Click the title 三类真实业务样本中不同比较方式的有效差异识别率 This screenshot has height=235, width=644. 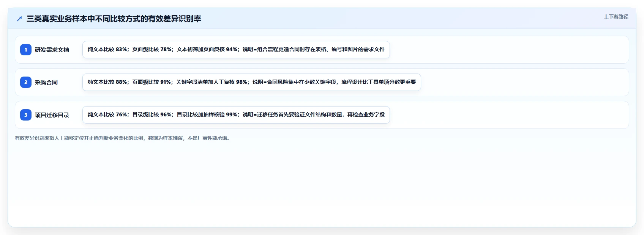[114, 19]
